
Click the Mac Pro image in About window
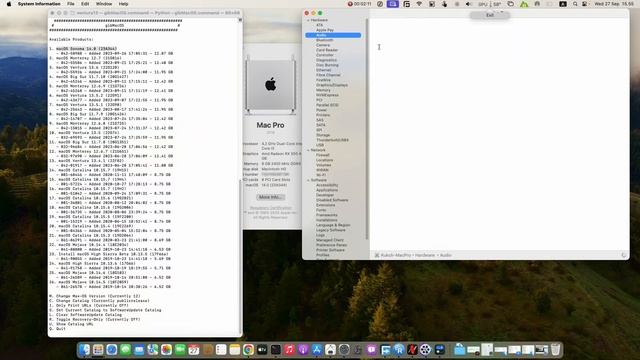[271, 85]
